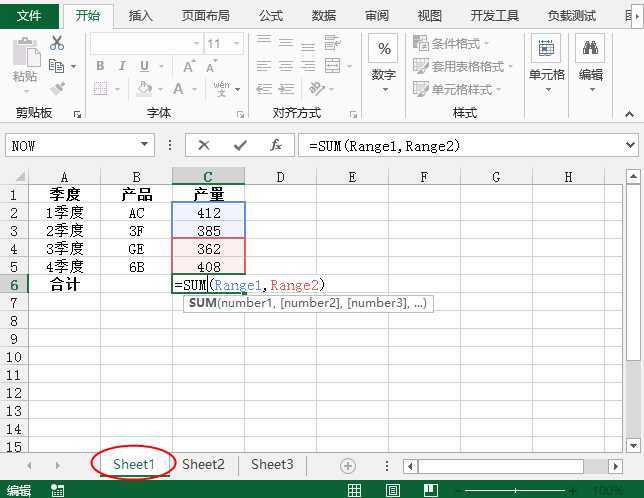Click the fill color bucket icon
The height and width of the screenshot is (498, 644).
click(x=145, y=89)
